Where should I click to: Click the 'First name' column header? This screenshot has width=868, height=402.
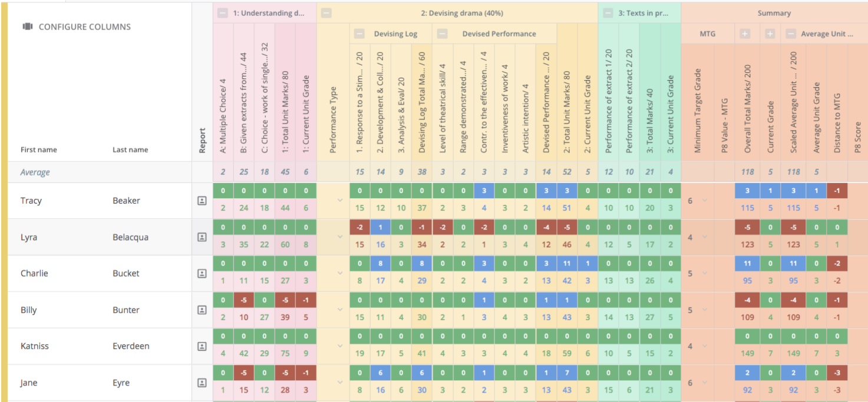[x=39, y=149]
